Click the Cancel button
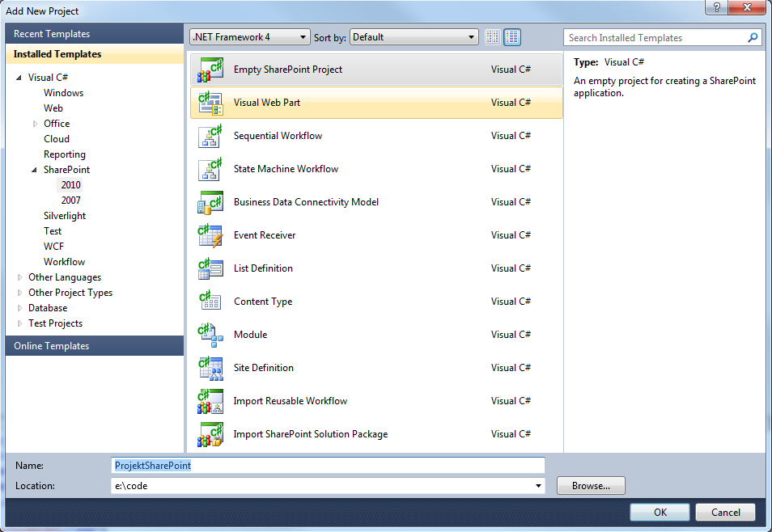The image size is (772, 532). point(725,513)
